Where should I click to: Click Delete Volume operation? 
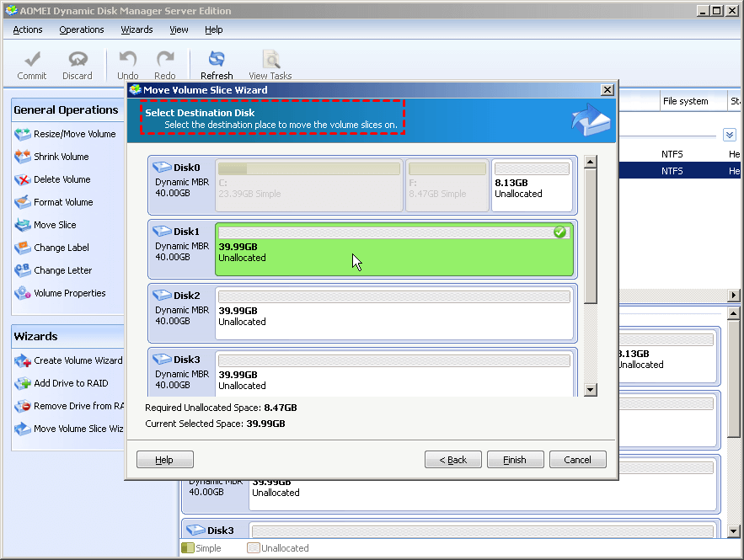(x=52, y=179)
